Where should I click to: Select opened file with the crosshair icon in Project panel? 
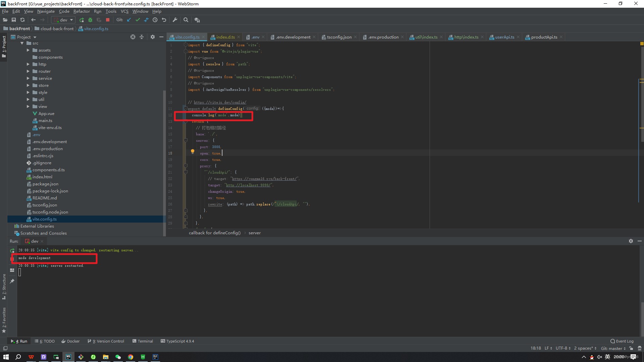click(133, 37)
